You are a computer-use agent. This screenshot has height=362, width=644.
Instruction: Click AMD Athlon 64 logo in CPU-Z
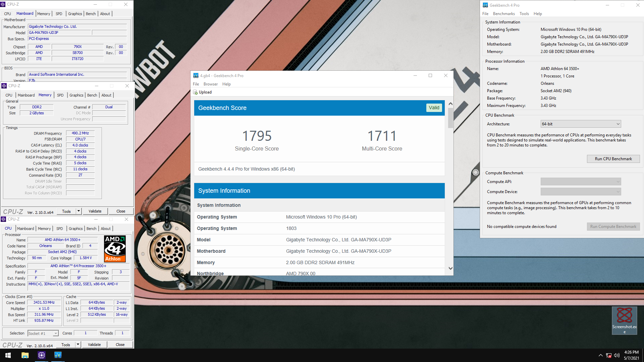[115, 249]
